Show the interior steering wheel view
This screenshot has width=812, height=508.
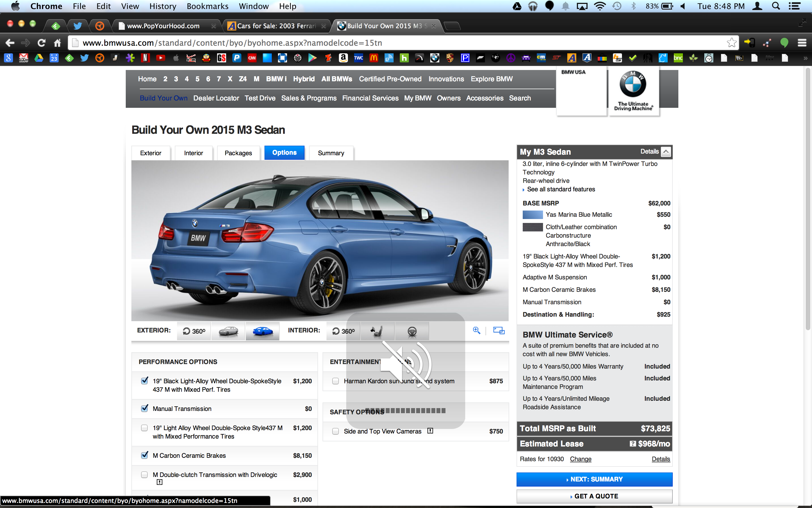click(412, 331)
